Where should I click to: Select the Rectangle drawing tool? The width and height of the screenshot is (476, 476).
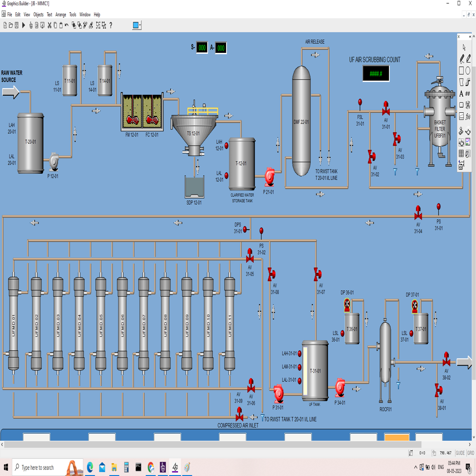[x=462, y=70]
